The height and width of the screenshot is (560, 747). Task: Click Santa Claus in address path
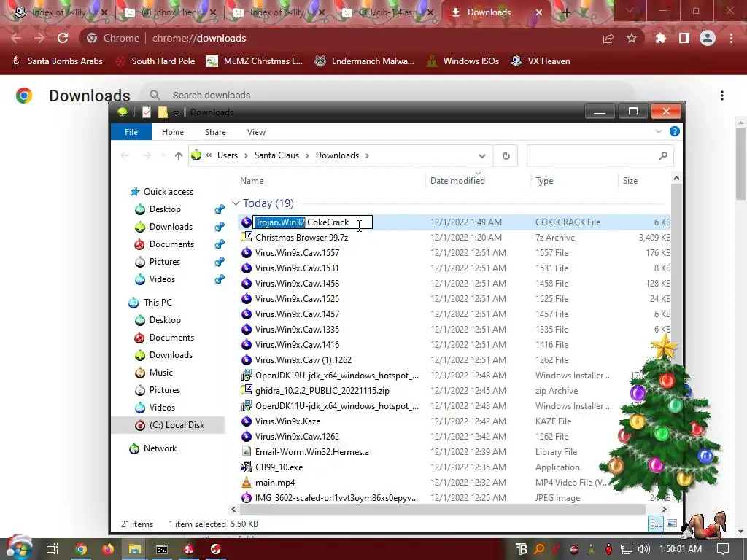click(276, 155)
